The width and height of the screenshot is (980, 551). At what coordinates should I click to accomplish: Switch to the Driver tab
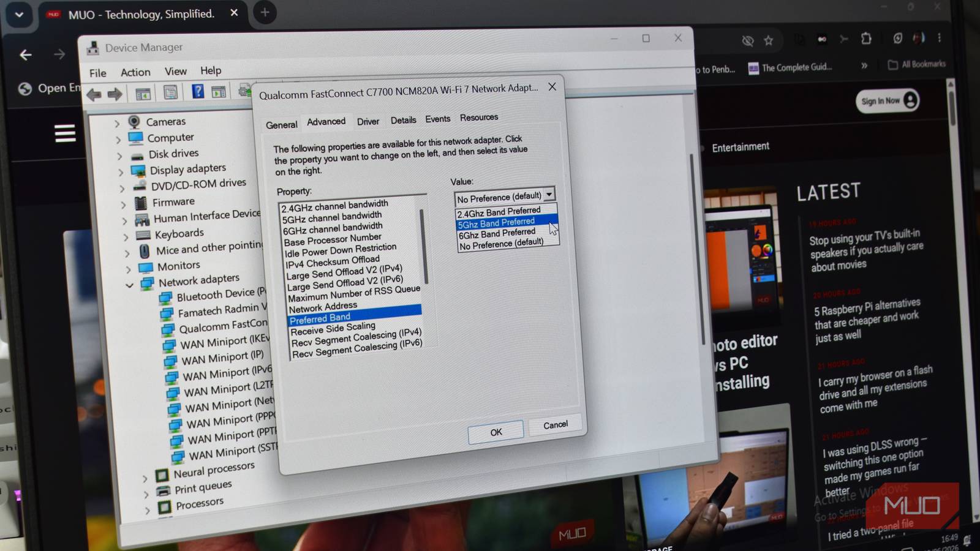[x=368, y=121]
